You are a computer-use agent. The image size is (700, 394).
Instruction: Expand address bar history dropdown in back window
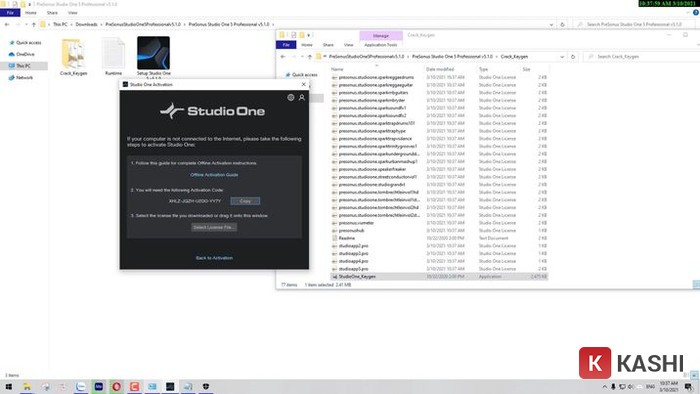[x=551, y=25]
